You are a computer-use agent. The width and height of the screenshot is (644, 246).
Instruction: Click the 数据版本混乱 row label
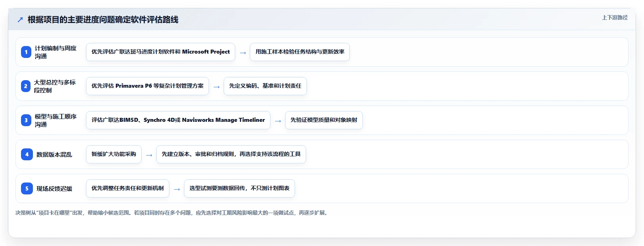coord(54,154)
